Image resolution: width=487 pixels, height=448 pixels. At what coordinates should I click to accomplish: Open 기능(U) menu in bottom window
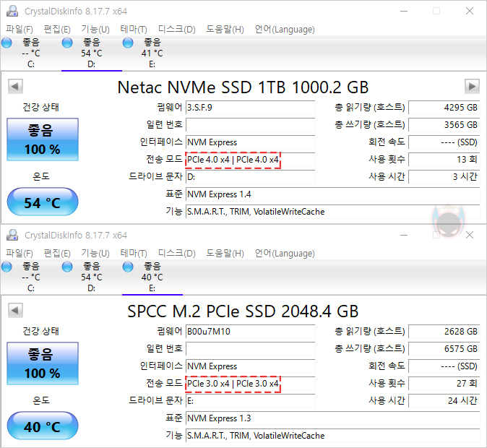coord(95,253)
